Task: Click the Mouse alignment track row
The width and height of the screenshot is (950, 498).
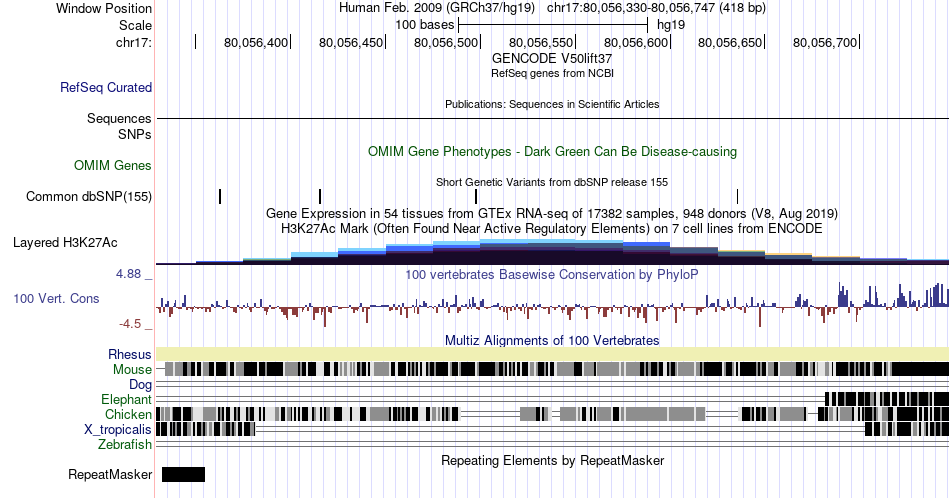Action: click(553, 369)
